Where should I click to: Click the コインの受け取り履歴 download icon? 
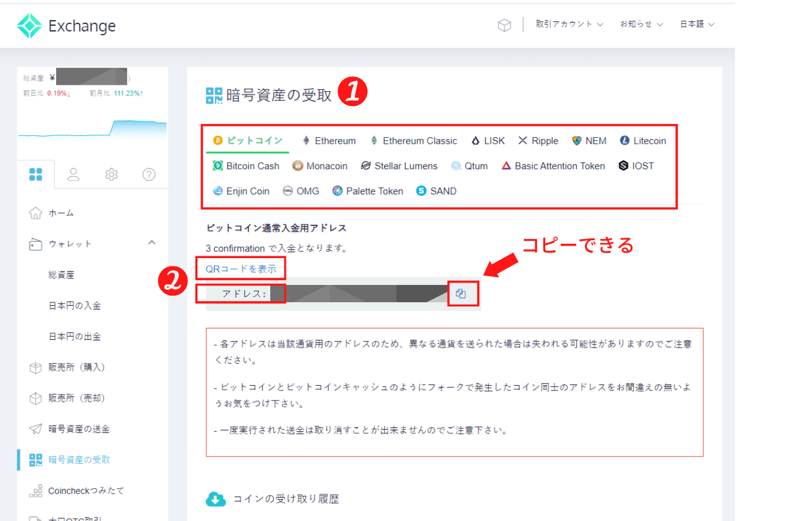(x=216, y=499)
